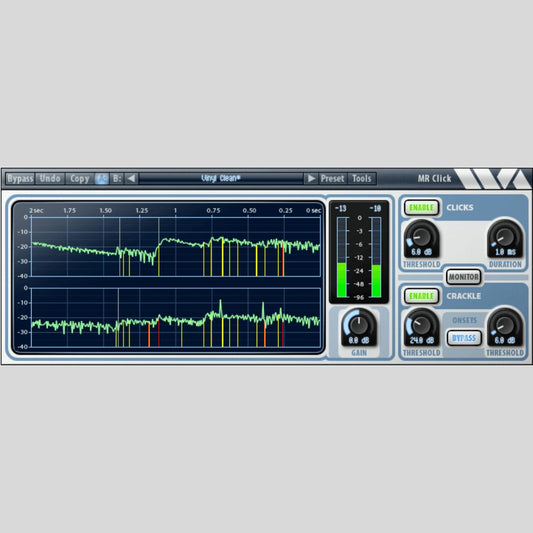The image size is (533, 533).
Task: Click the CLICKS section label
Action: click(x=460, y=208)
